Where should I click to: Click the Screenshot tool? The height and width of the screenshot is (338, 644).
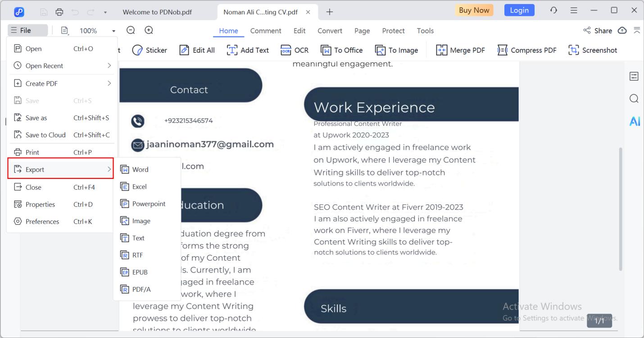click(593, 50)
